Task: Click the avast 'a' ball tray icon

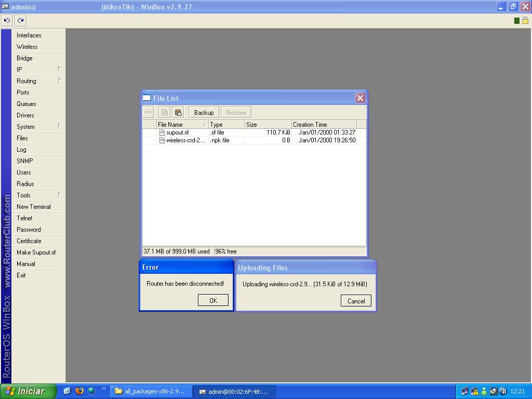Action: (503, 392)
